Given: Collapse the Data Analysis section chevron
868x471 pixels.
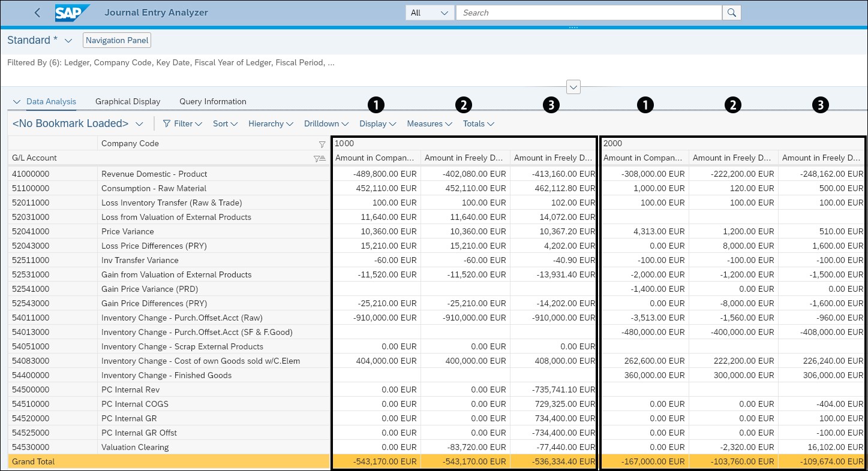Looking at the screenshot, I should coord(17,101).
